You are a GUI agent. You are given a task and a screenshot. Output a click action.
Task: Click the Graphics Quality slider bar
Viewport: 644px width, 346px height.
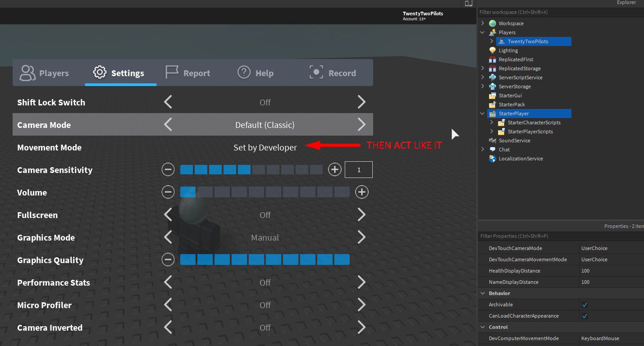coord(265,260)
